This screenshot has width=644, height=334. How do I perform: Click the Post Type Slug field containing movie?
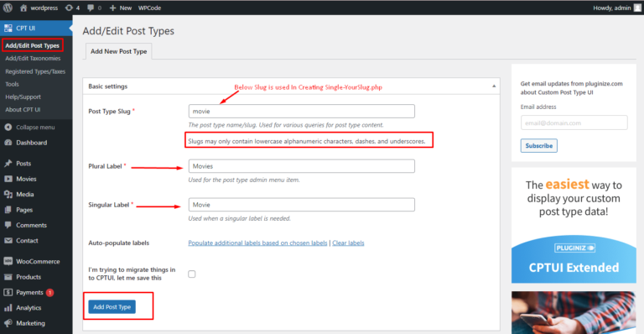click(302, 112)
